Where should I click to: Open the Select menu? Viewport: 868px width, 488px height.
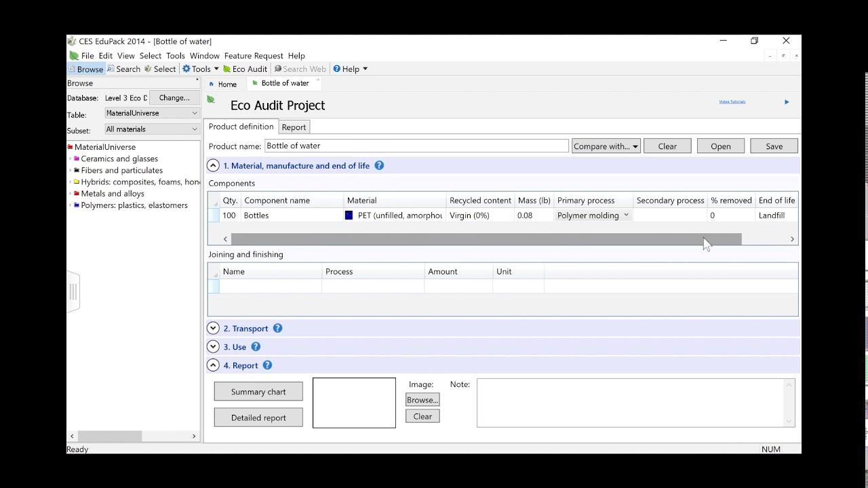click(x=151, y=56)
